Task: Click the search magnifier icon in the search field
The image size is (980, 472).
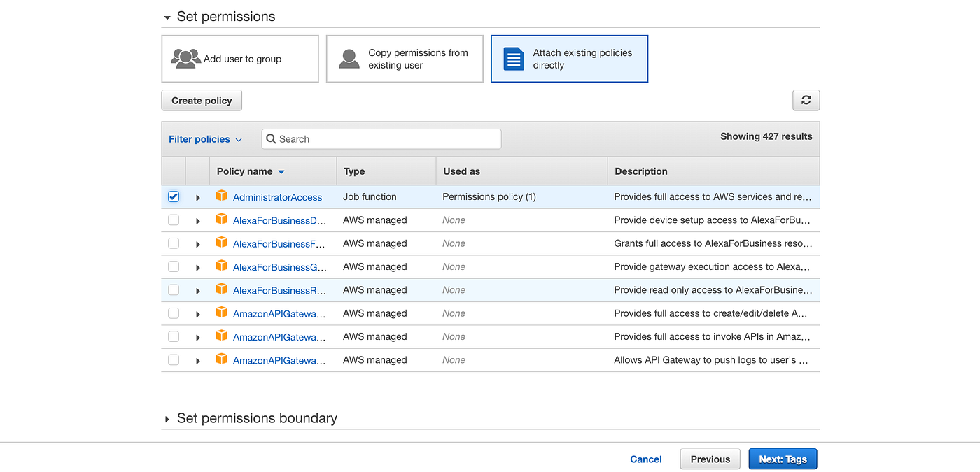Action: 272,139
